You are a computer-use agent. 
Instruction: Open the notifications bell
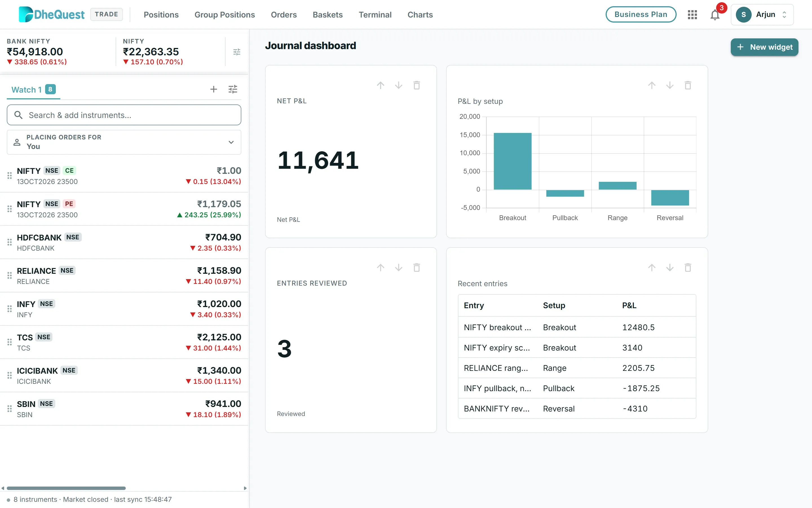pos(715,15)
